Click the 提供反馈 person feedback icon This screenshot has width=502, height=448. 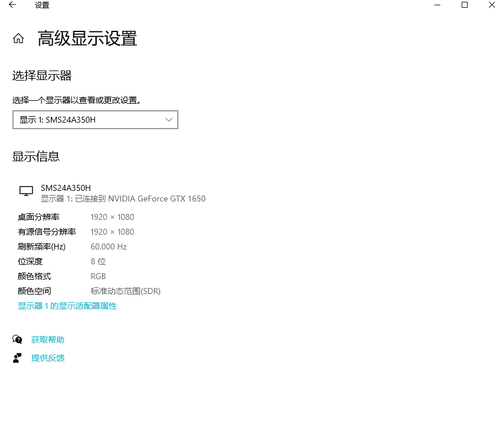pos(18,357)
